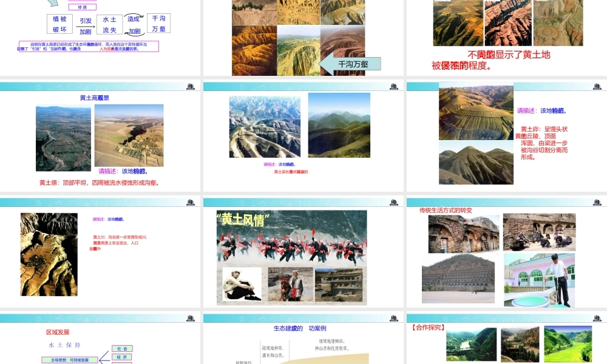Viewport: 607px width, 364px height.
Task: Click the villagers sitting outside cave photo
Action: pyautogui.click(x=539, y=232)
